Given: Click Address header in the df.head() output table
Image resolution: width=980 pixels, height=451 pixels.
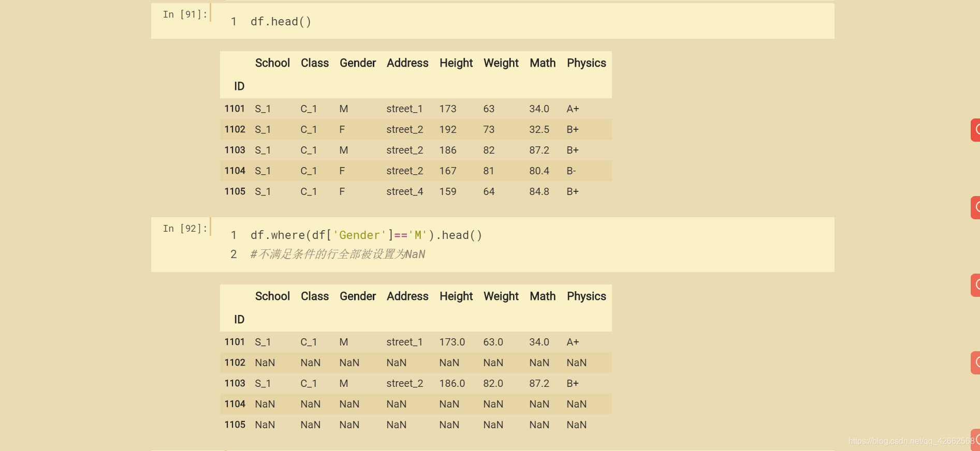Looking at the screenshot, I should 407,63.
